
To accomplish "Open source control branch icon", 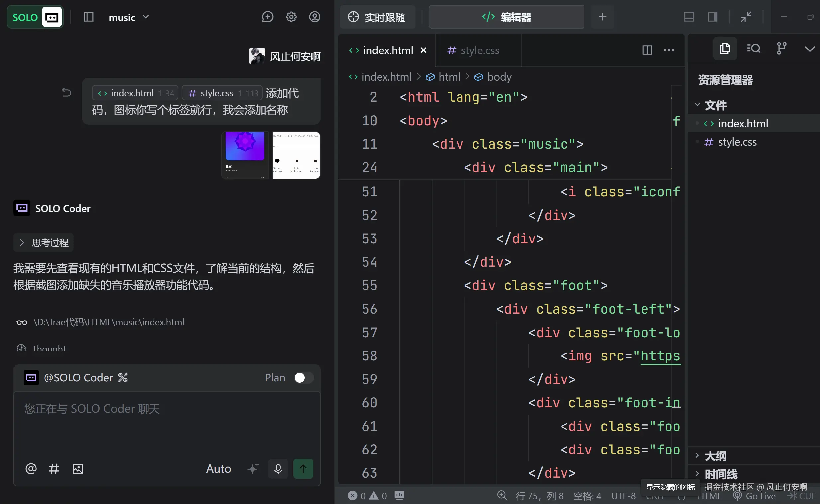I will [x=781, y=49].
